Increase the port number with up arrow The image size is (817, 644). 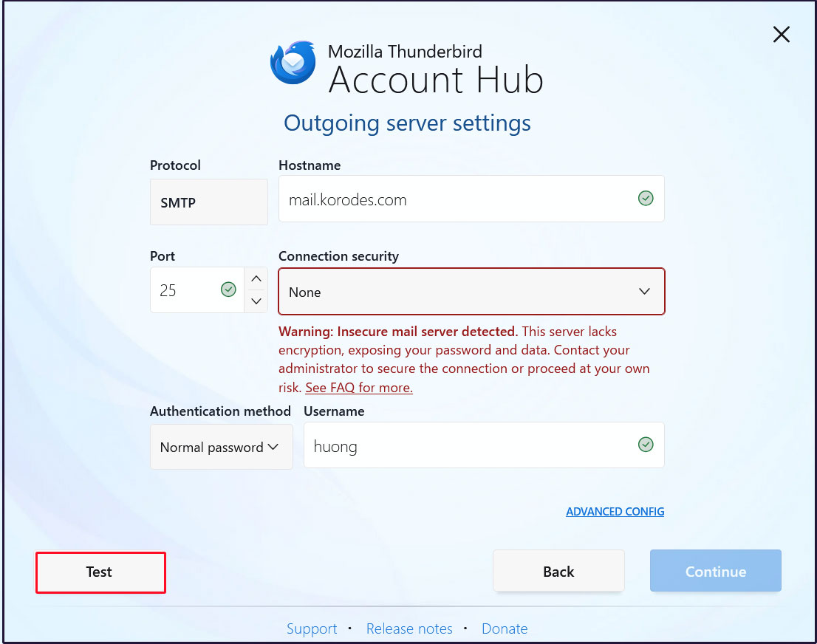tap(256, 278)
